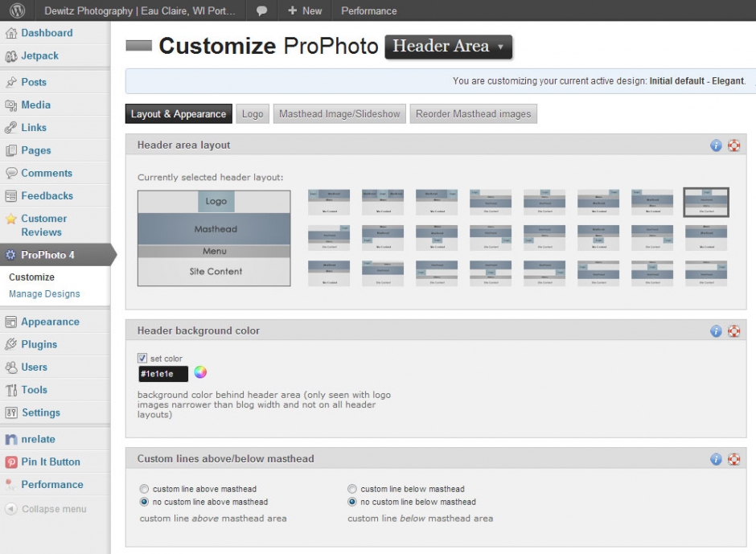This screenshot has width=756, height=554.
Task: Select no custom line above masthead radio
Action: [x=144, y=502]
